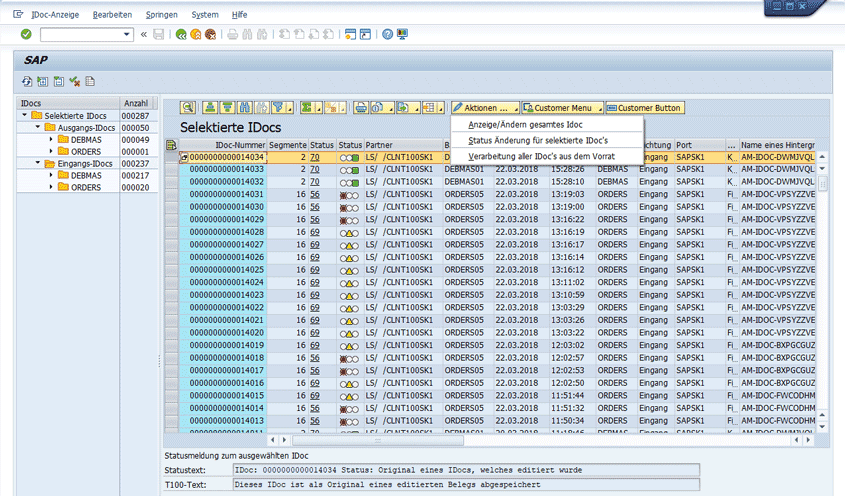Screen dimensions: 845x496
Task: Open the Set Filter dropdown arrow
Action: pos(289,109)
